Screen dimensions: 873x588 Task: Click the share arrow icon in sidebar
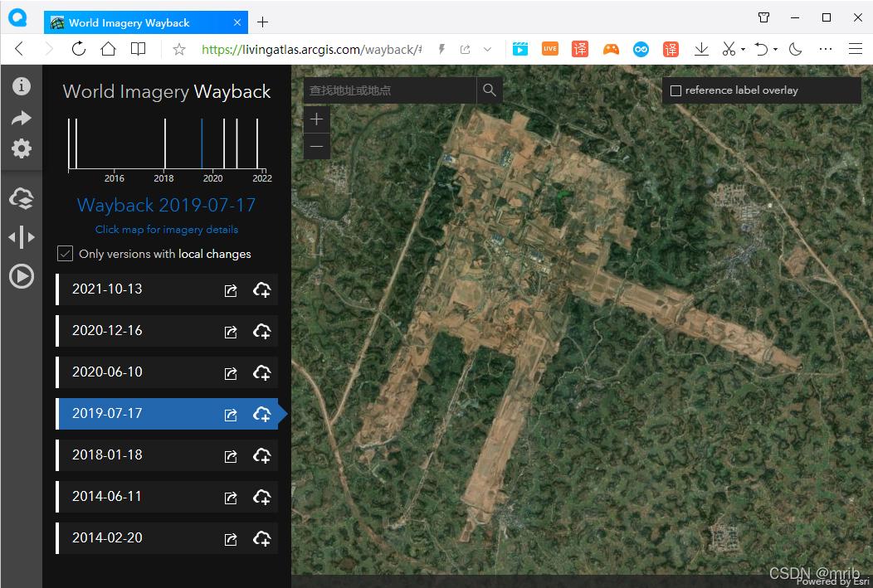click(21, 118)
